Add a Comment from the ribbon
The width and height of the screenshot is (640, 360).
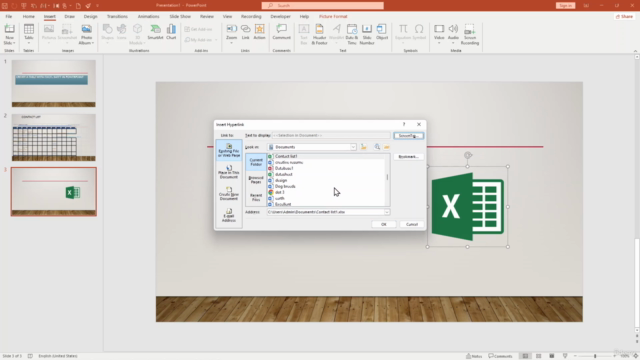tap(281, 32)
